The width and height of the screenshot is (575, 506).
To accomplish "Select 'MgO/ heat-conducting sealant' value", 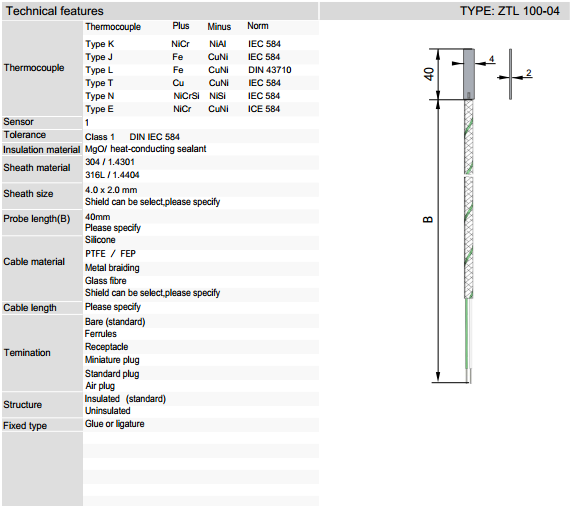I will pos(146,149).
